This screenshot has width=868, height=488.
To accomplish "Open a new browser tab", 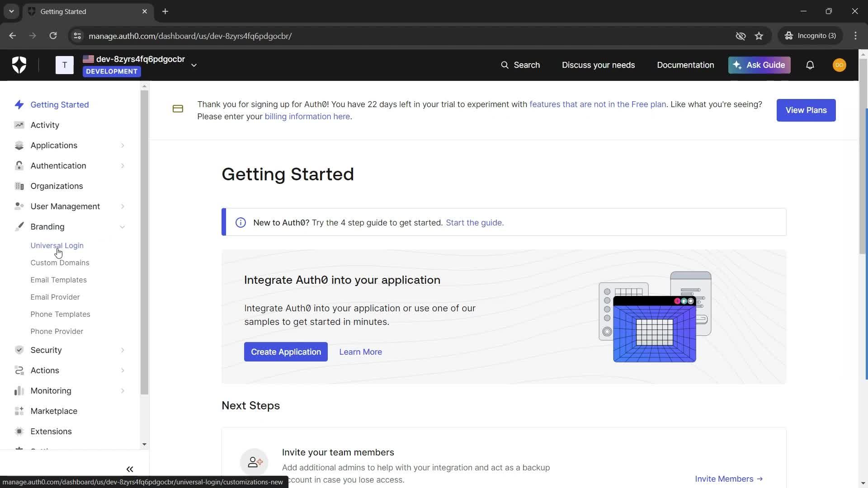I will coord(165,11).
